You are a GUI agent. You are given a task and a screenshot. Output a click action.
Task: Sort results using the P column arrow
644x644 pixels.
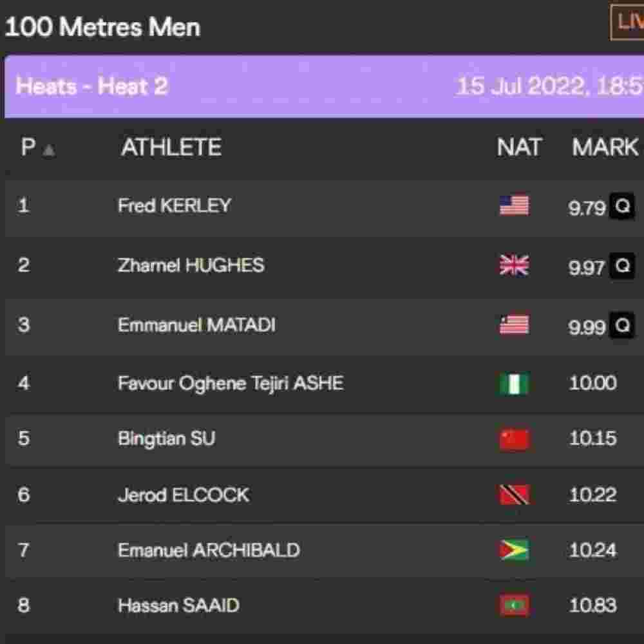tap(50, 149)
